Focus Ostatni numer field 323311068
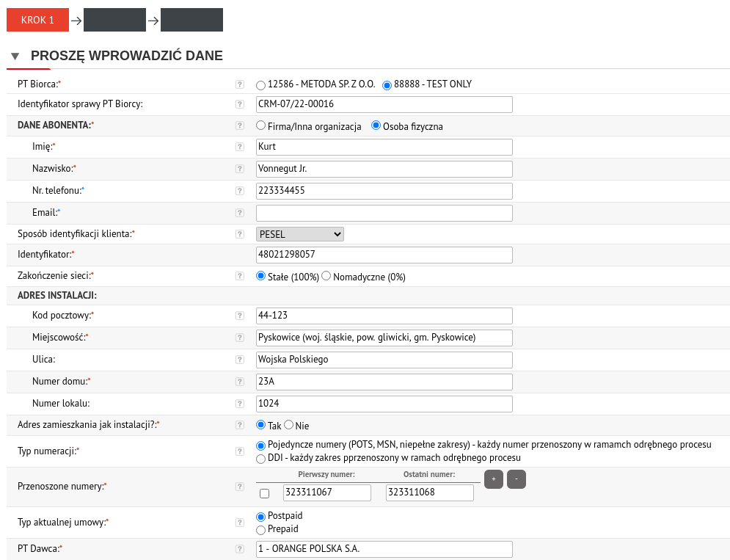The height and width of the screenshot is (560, 730). (x=430, y=492)
